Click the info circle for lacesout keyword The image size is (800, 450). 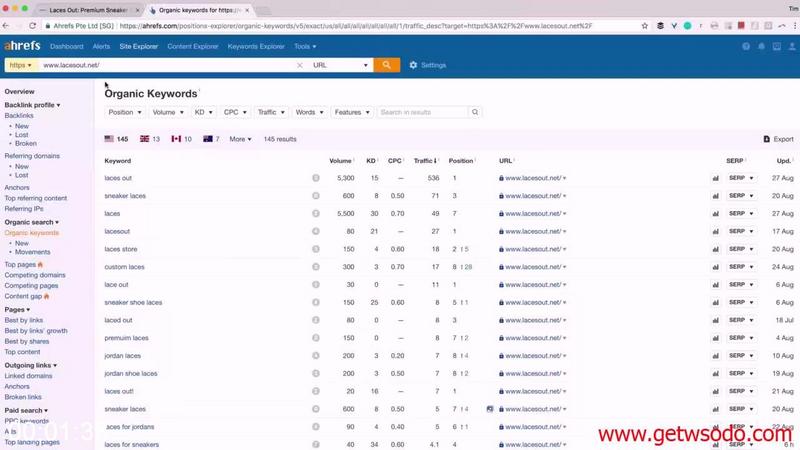tap(316, 231)
